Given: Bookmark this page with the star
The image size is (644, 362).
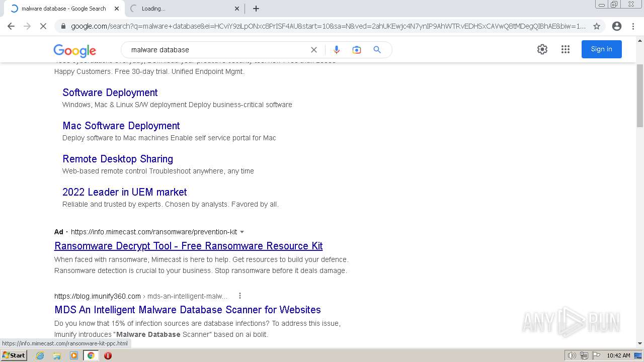Looking at the screenshot, I should pos(597,26).
